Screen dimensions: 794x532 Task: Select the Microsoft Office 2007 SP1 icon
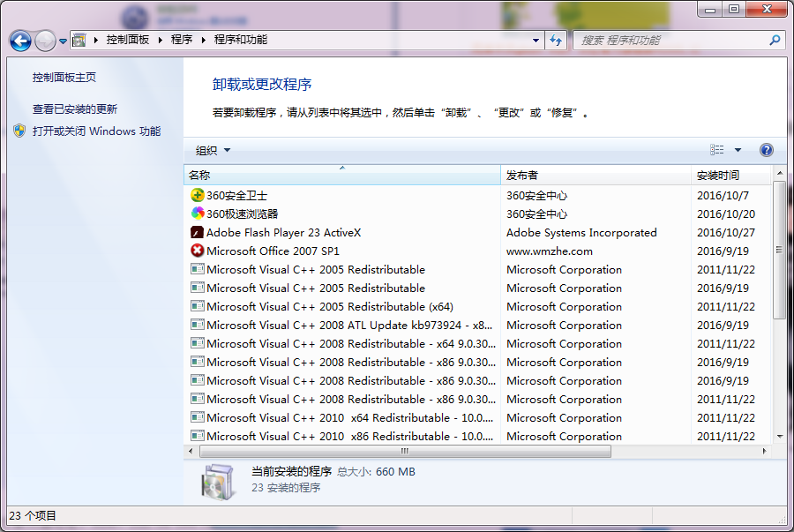click(x=198, y=251)
